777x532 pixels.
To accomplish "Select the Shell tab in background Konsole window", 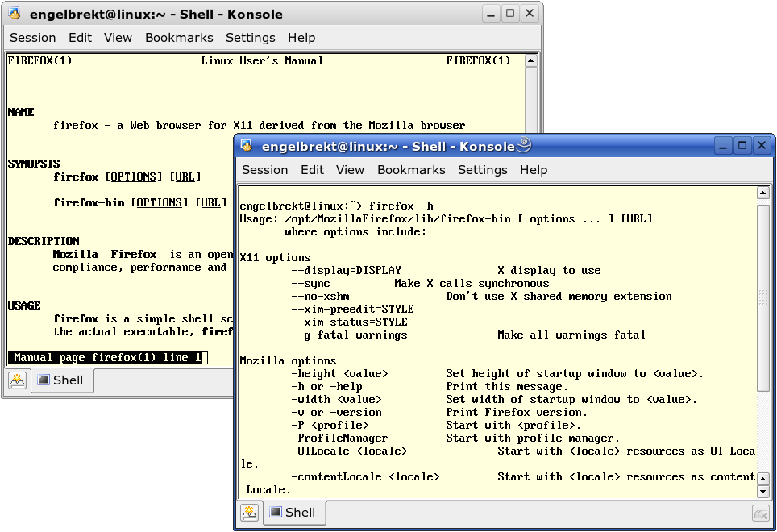I will [x=62, y=380].
